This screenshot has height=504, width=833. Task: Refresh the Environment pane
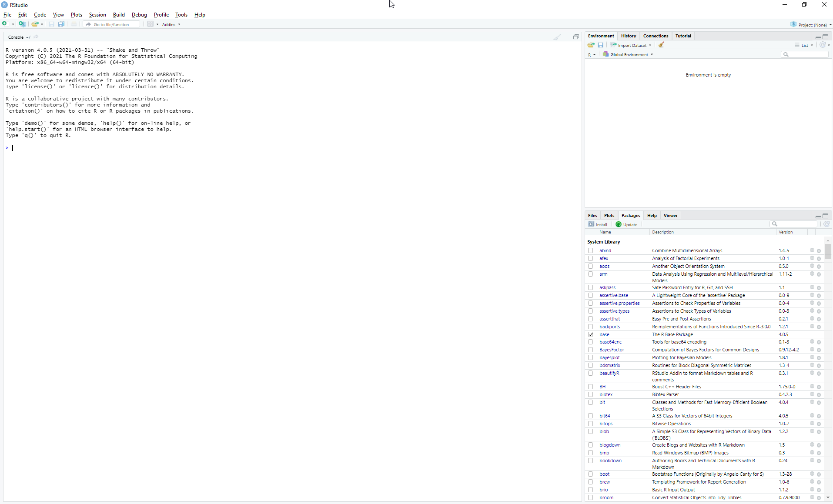pyautogui.click(x=823, y=45)
